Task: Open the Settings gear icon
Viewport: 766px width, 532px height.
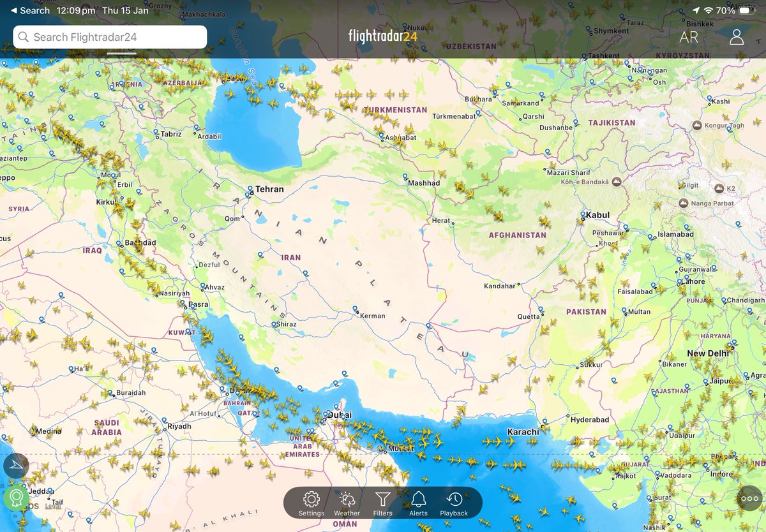Action: tap(311, 499)
